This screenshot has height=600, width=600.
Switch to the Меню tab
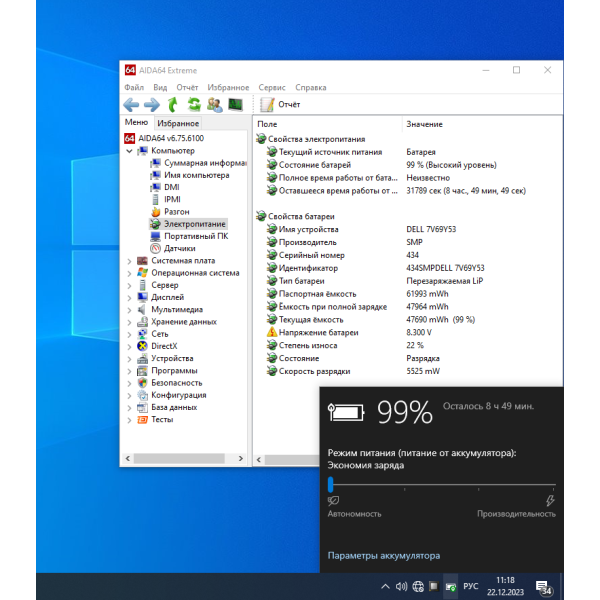coord(136,122)
